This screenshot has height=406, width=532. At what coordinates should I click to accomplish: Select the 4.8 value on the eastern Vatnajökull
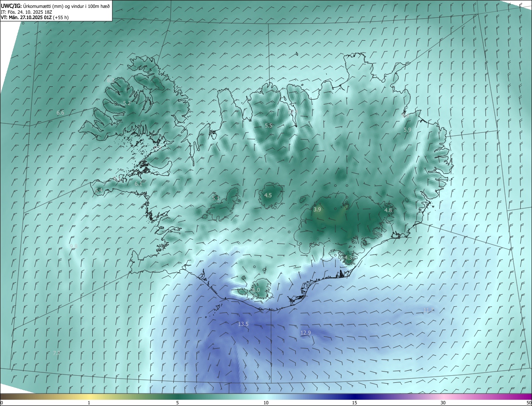pos(388,210)
